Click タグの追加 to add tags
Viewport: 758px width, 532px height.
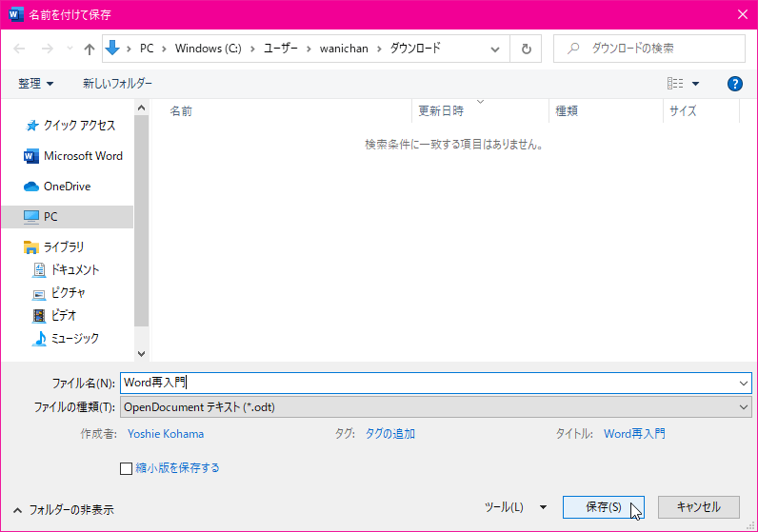(389, 434)
